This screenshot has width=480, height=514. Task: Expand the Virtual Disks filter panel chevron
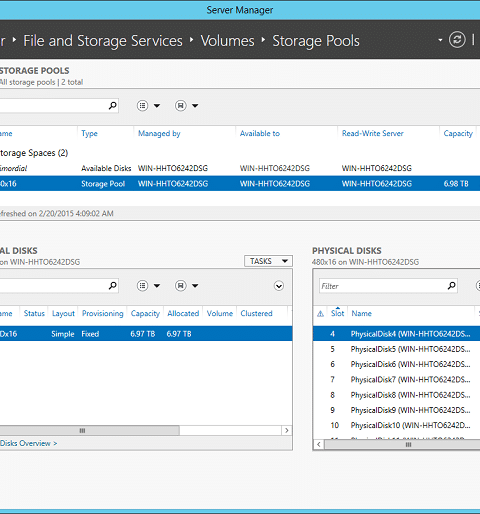coord(279,286)
